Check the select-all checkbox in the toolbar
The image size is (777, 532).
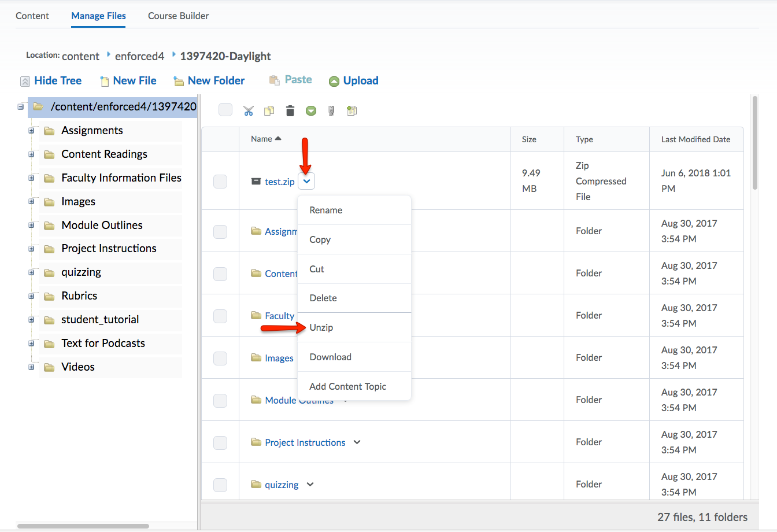[x=225, y=110]
